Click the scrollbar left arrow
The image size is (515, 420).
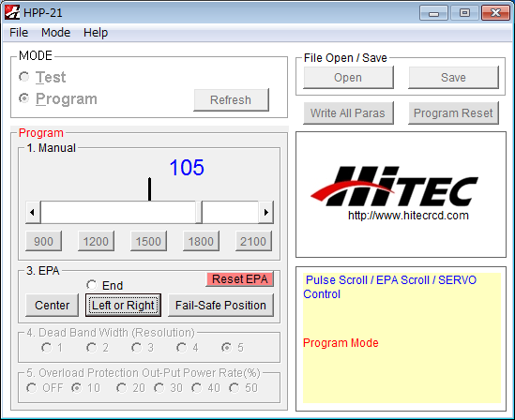click(33, 212)
